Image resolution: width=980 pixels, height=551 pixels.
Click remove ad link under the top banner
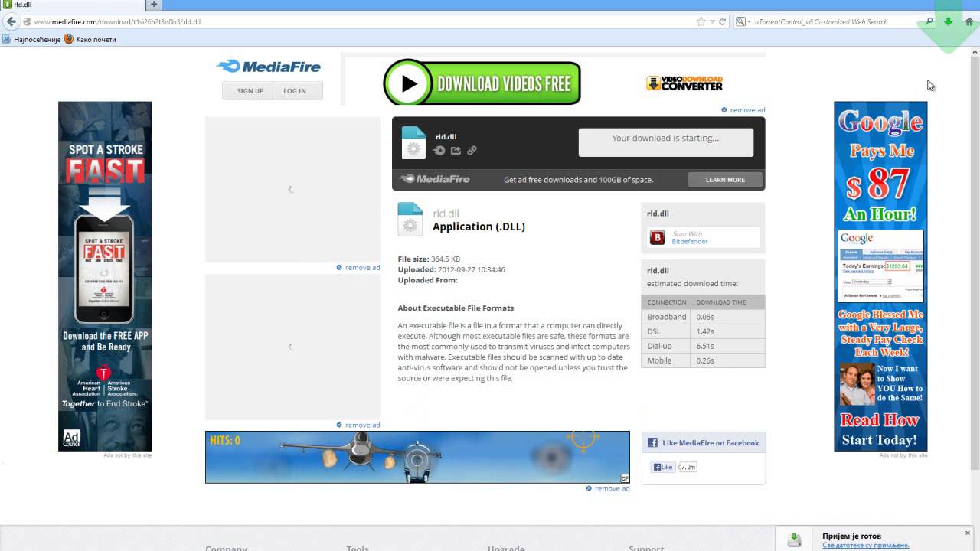point(743,110)
